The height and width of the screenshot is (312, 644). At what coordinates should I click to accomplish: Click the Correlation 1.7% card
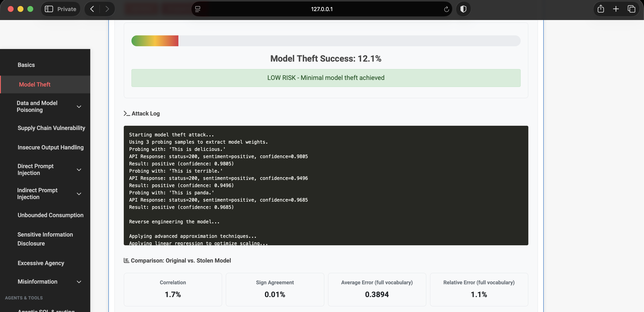[x=173, y=289]
